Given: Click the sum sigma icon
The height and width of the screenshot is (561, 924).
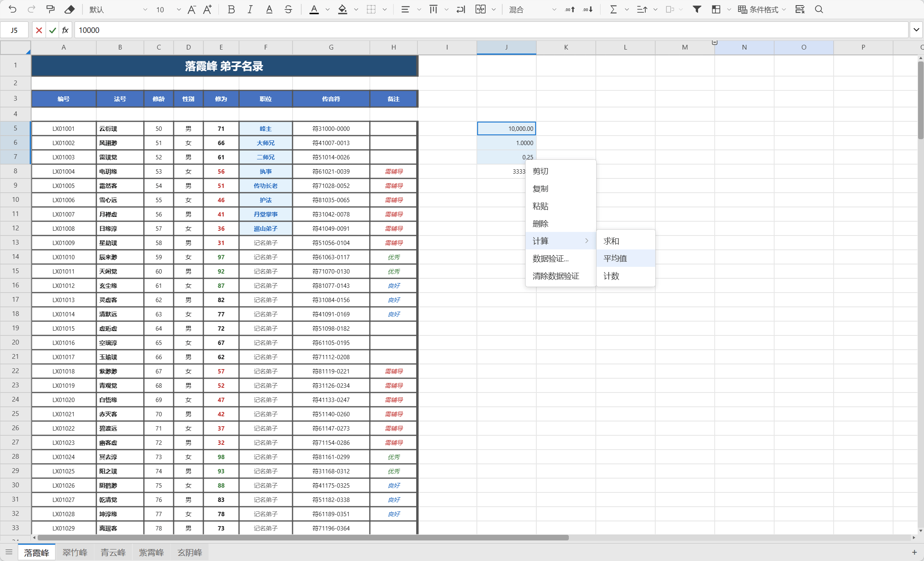Looking at the screenshot, I should tap(613, 10).
